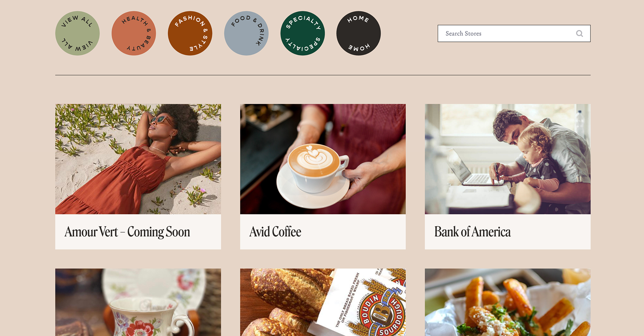The height and width of the screenshot is (336, 644).
Task: Click the View All green circle filter
Action: coord(77,33)
